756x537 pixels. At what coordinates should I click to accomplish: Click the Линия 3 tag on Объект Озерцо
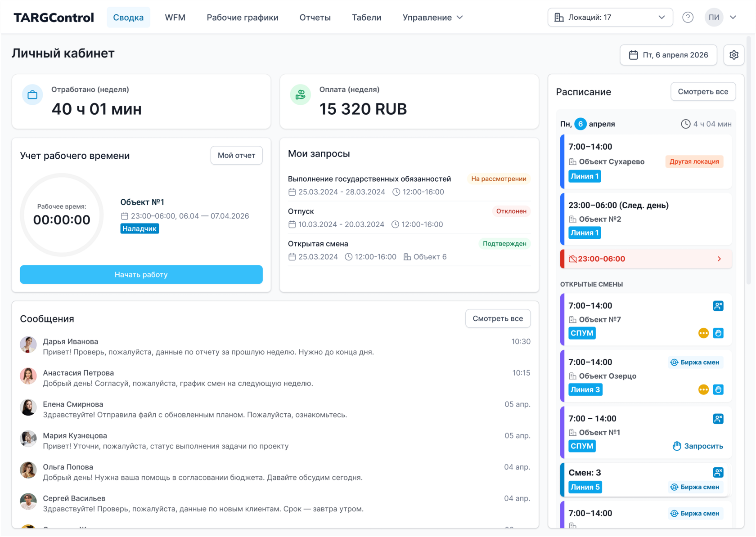coord(585,390)
